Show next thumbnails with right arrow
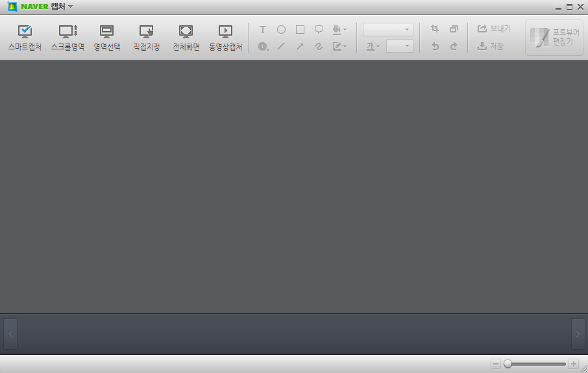Viewport: 588px width, 373px height. [x=578, y=334]
